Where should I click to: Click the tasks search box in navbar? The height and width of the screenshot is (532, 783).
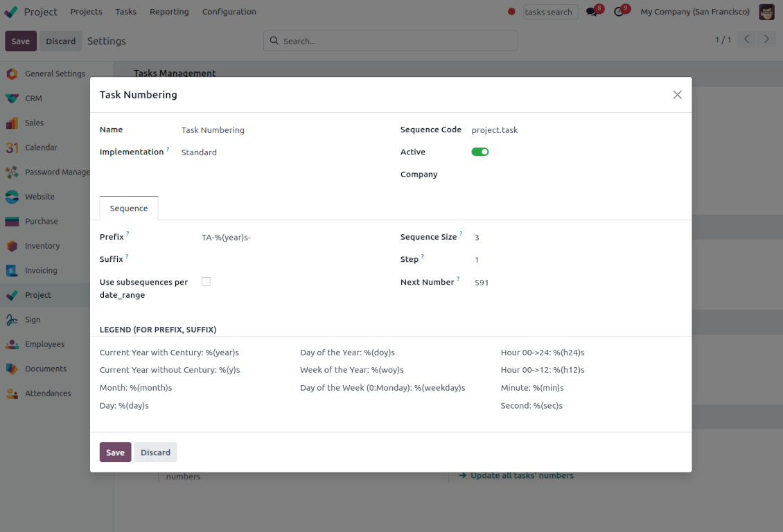click(550, 12)
